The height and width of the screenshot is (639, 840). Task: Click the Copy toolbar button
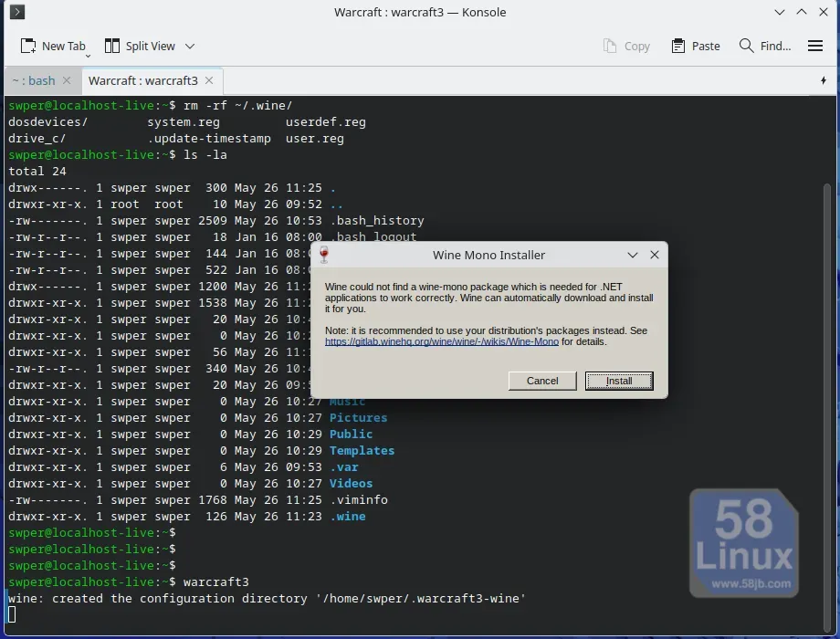tap(626, 46)
